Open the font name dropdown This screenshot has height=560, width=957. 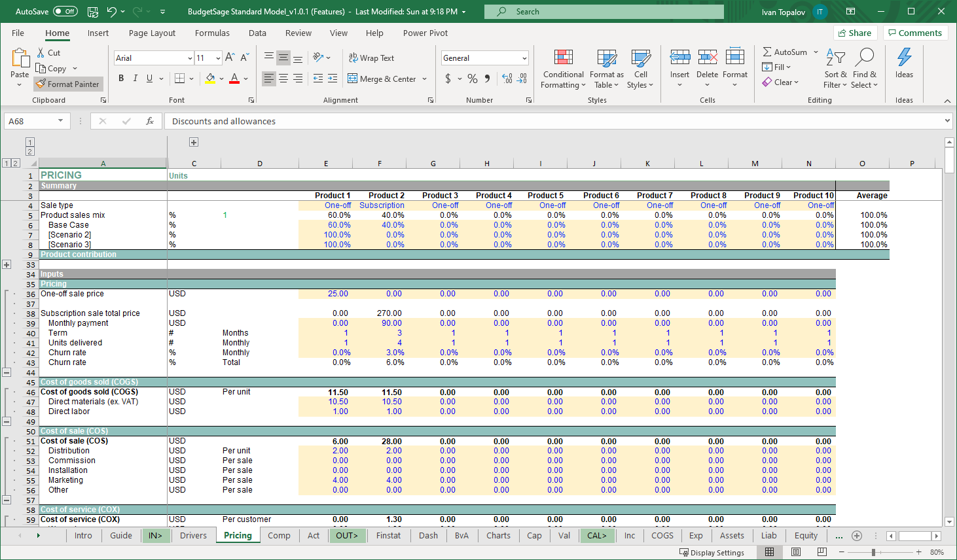coord(190,58)
